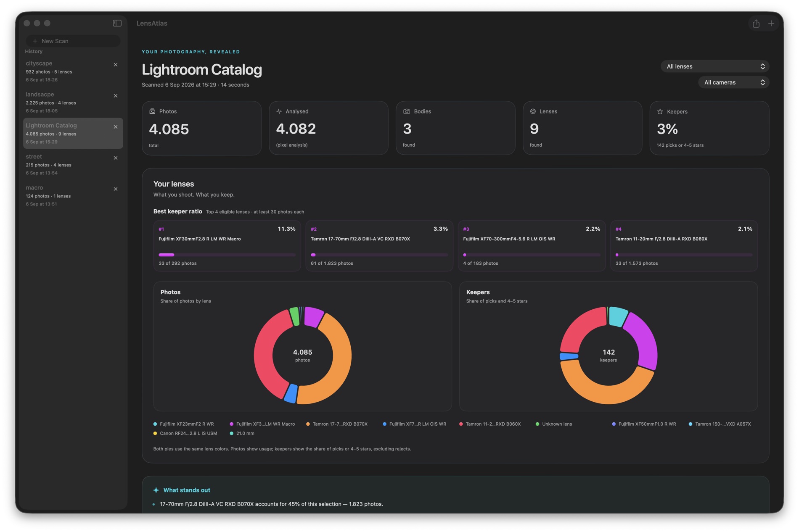Open the landsacpe scan in history
The height and width of the screenshot is (532, 799).
[73, 102]
